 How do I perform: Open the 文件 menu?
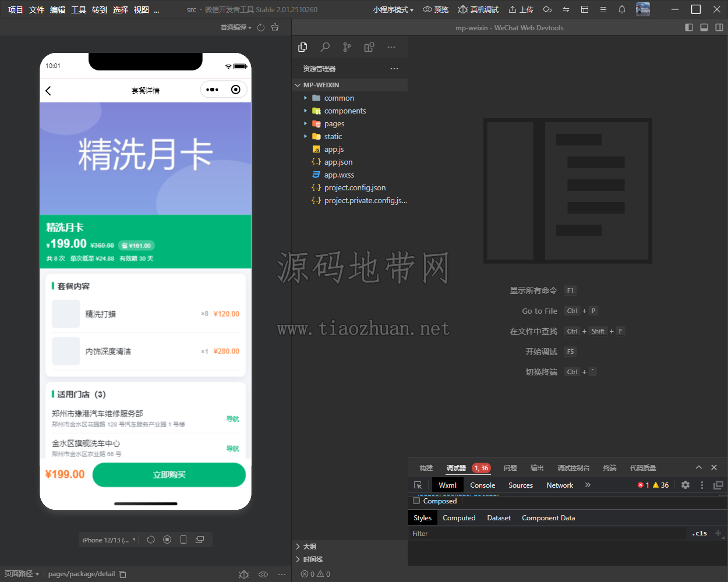click(37, 10)
